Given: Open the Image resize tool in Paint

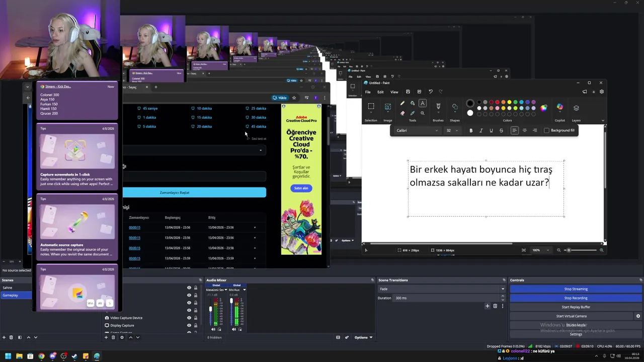Looking at the screenshot, I should 388,107.
